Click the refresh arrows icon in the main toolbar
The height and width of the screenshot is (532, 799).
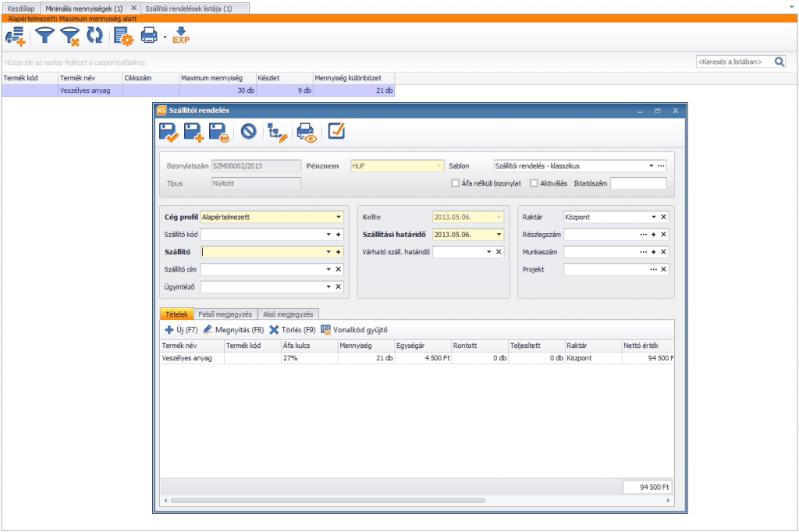coord(94,36)
